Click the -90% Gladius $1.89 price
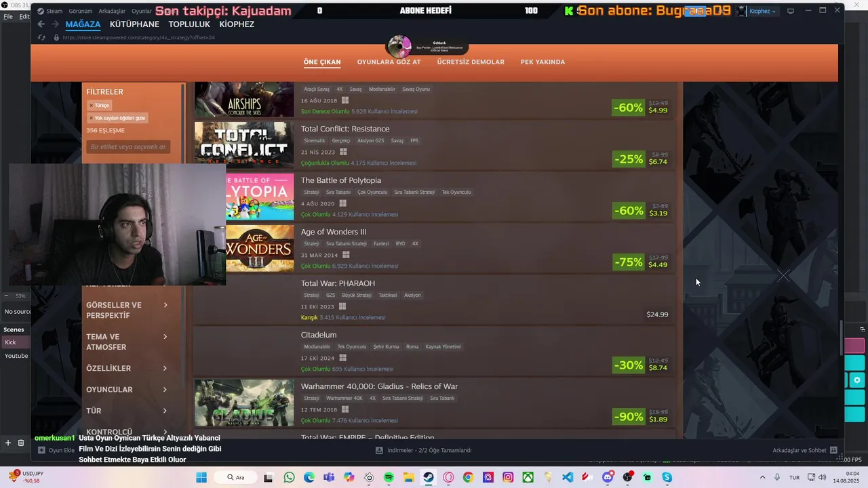 642,416
